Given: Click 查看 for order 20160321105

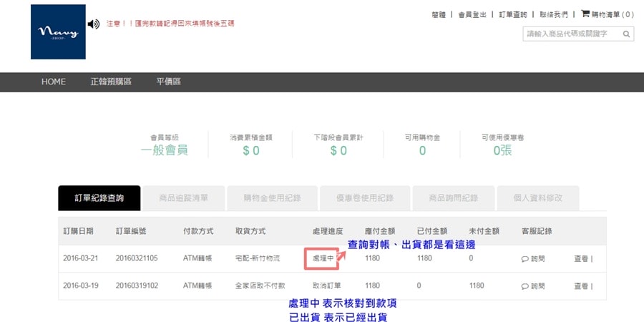Looking at the screenshot, I should click(581, 259).
